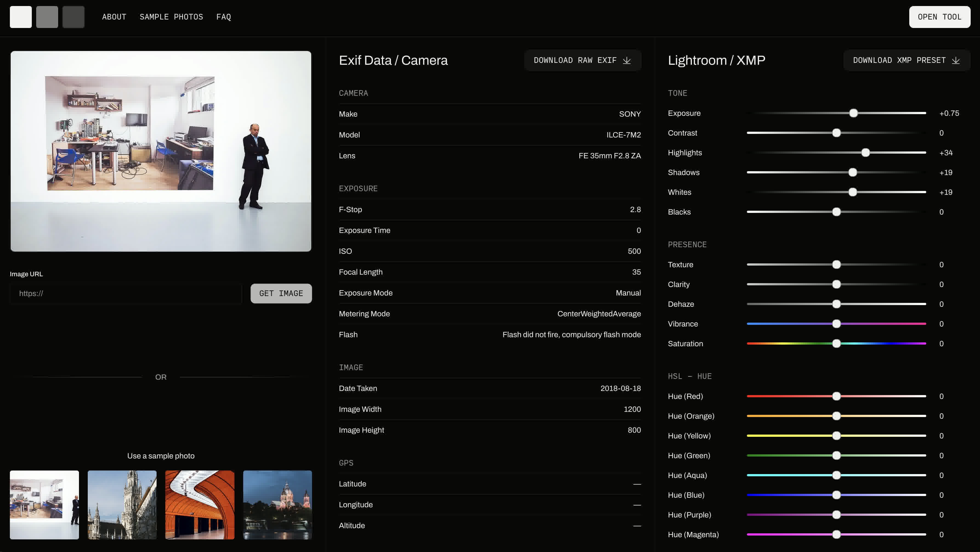Click the Vibrance slider handle

[836, 323]
